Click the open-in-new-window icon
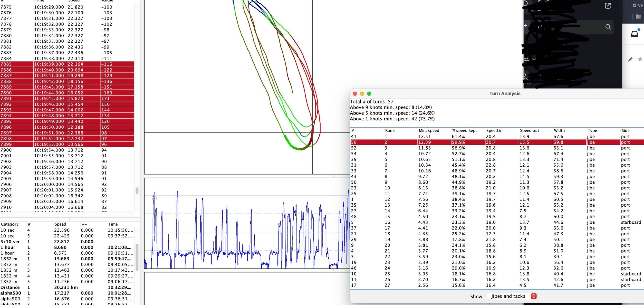This screenshot has height=305, width=644. (607, 6)
